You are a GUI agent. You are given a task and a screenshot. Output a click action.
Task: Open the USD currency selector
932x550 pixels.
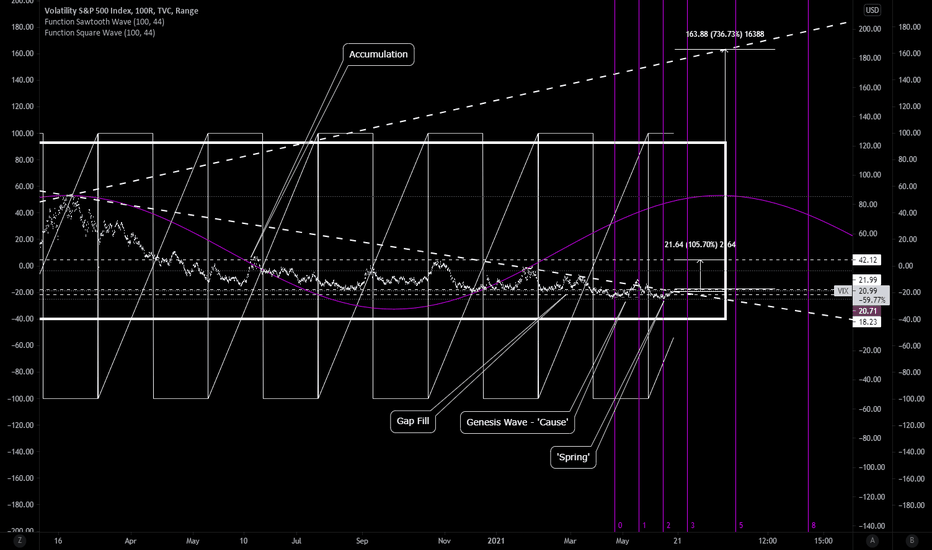(872, 10)
